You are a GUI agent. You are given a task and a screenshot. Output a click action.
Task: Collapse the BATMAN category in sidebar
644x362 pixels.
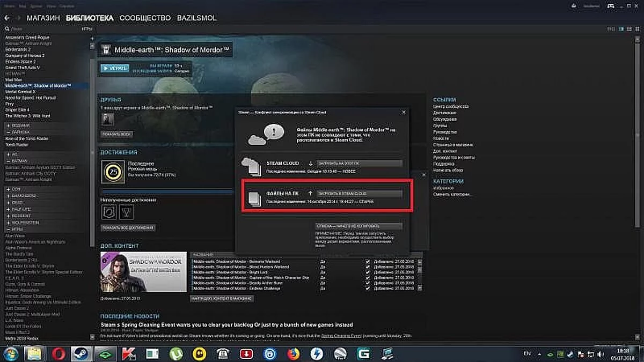point(7,160)
